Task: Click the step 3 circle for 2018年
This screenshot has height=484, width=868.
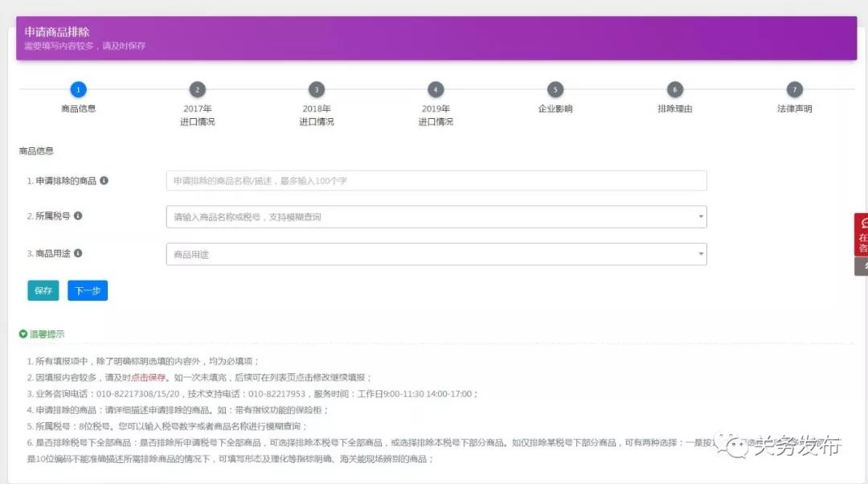Action: 317,89
